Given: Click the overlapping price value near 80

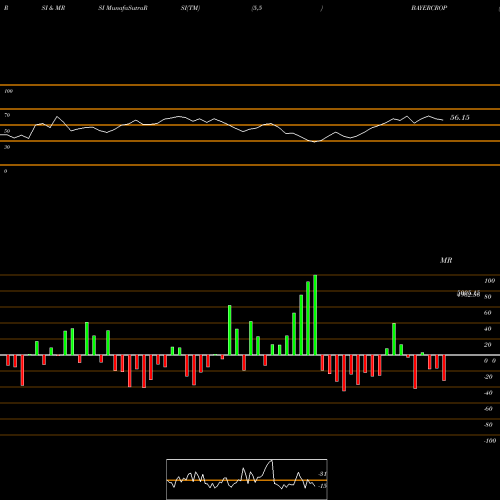Looking at the screenshot, I should (x=468, y=294).
